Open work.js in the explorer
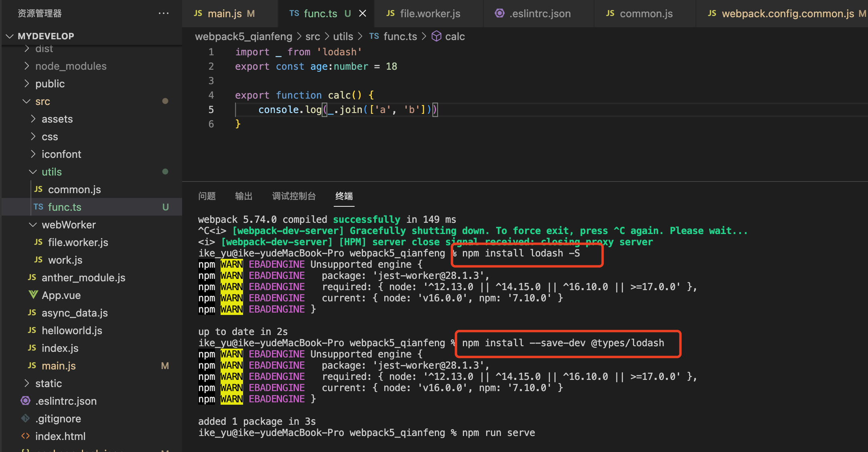Screen dimensions: 868x452 point(65,260)
